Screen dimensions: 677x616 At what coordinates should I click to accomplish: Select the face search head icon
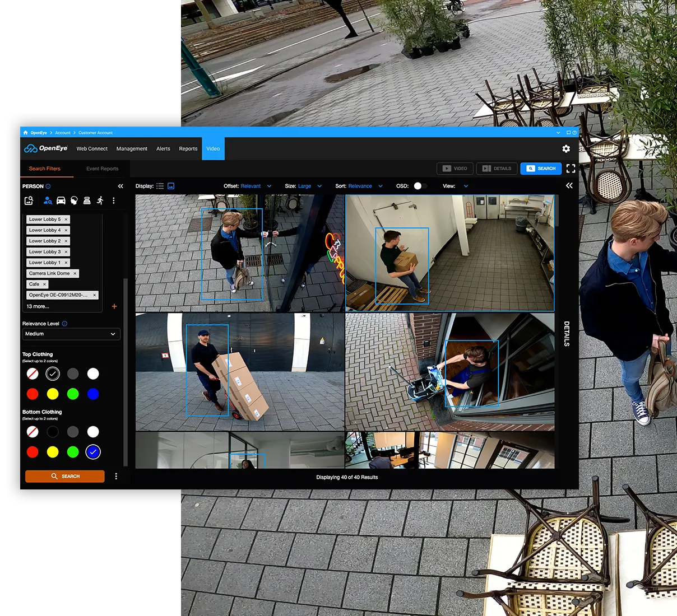[74, 200]
